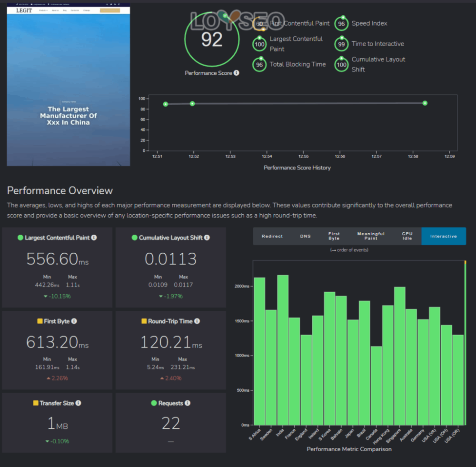Click the Transfer Size info icon

click(79, 403)
